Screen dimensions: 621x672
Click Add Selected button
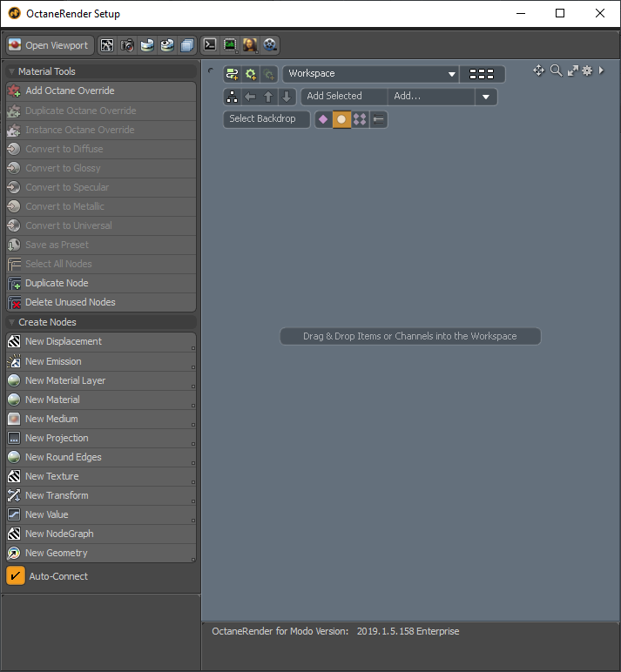tap(344, 97)
